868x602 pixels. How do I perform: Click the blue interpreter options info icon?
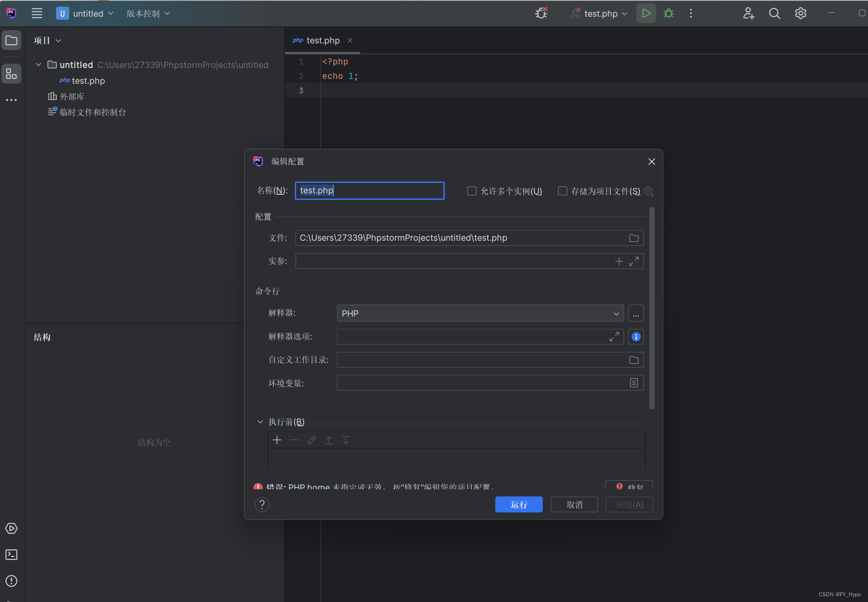(636, 337)
